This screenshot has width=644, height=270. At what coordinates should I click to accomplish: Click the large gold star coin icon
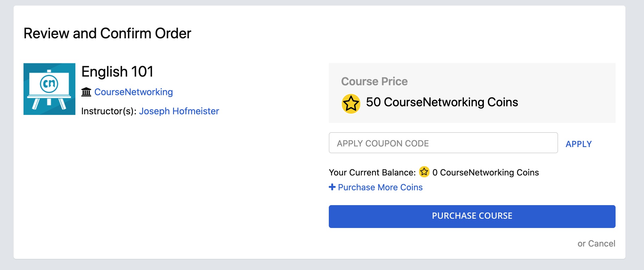point(351,103)
